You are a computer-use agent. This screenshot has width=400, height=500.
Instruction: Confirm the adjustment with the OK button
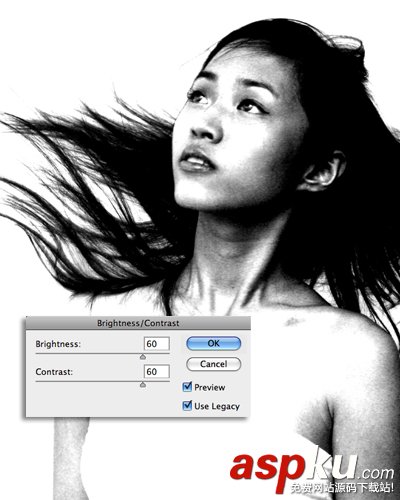tap(213, 343)
